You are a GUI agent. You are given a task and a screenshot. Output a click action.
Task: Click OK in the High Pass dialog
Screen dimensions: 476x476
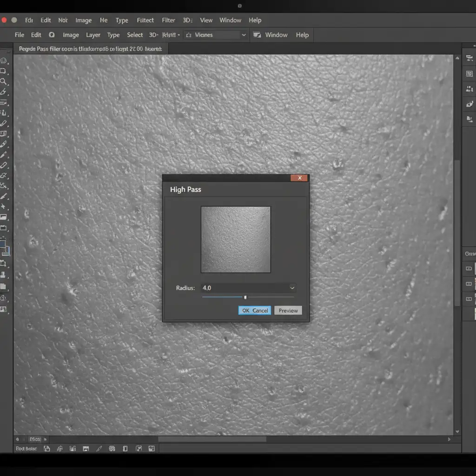[245, 311]
